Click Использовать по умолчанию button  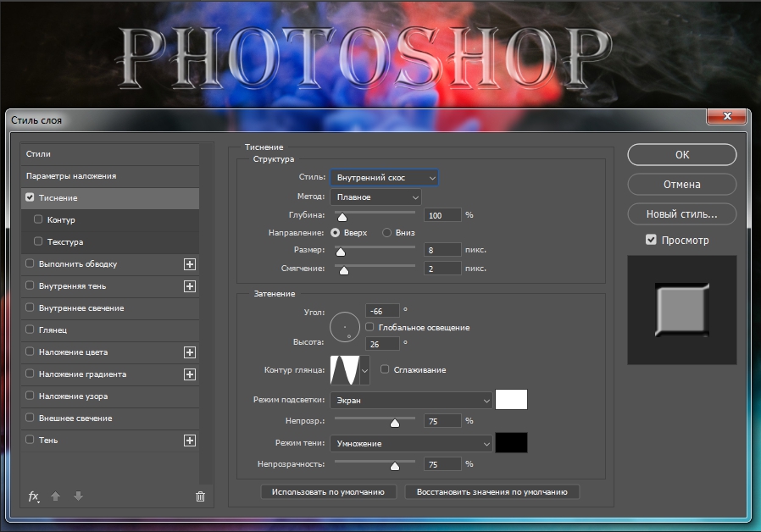[328, 491]
